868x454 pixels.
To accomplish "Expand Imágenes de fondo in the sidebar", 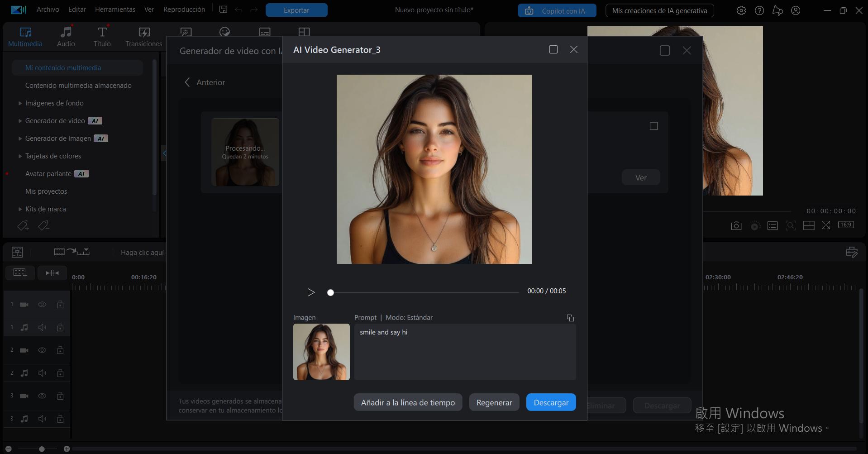I will coord(20,103).
